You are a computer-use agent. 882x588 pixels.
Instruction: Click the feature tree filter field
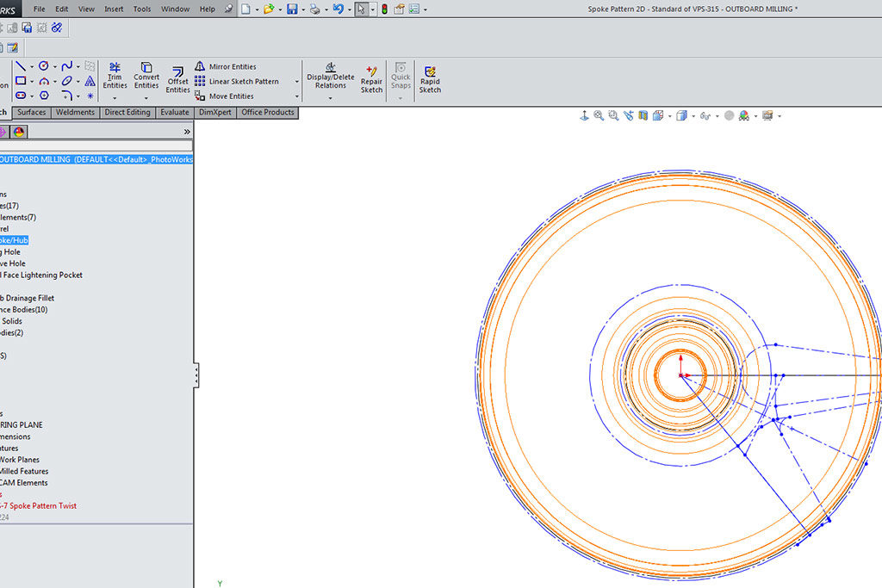click(96, 146)
